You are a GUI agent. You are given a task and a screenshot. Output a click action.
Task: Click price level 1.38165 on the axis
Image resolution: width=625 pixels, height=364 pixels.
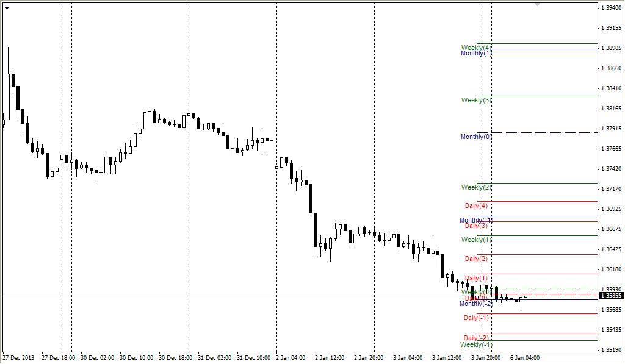click(611, 109)
